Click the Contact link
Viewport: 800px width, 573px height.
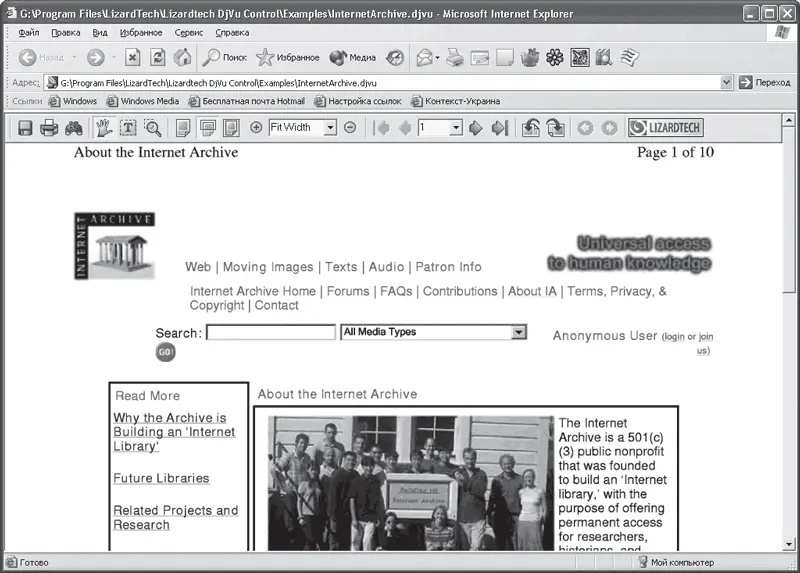(277, 306)
